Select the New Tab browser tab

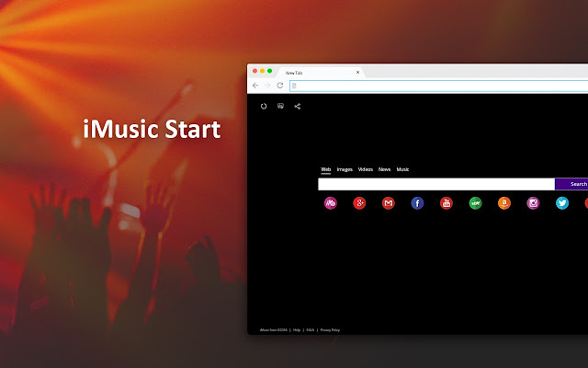(319, 73)
